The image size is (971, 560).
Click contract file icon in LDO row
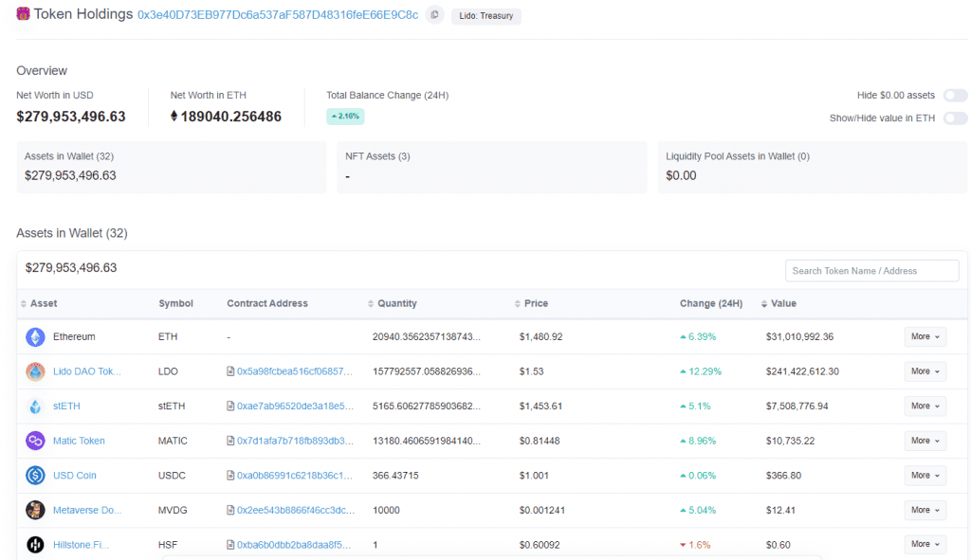[230, 371]
